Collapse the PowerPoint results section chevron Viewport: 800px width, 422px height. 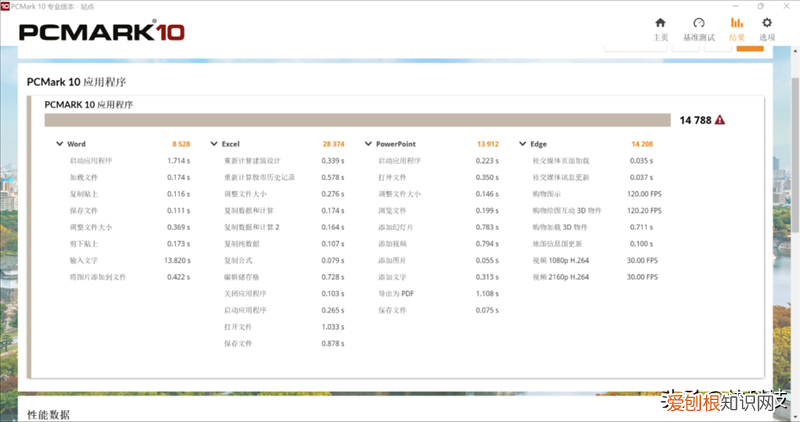(x=368, y=144)
